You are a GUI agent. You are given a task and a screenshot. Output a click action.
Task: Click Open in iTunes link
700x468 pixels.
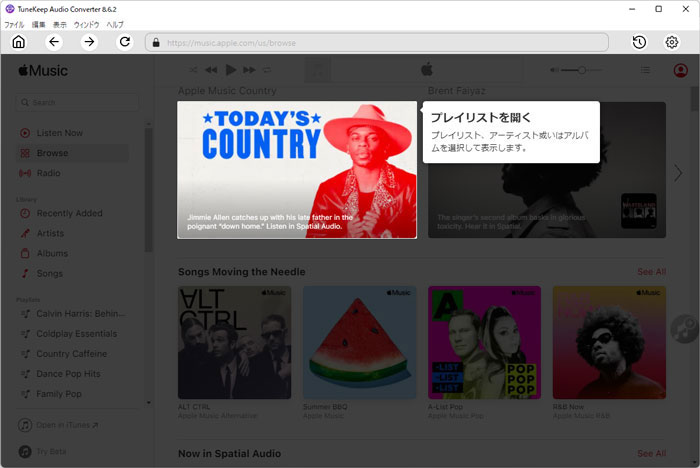[x=58, y=425]
